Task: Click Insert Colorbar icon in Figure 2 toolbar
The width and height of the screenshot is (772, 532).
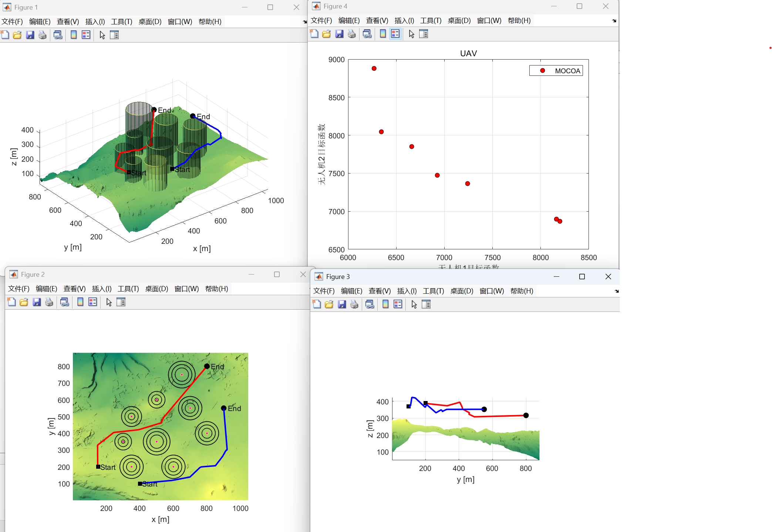Action: pyautogui.click(x=80, y=302)
